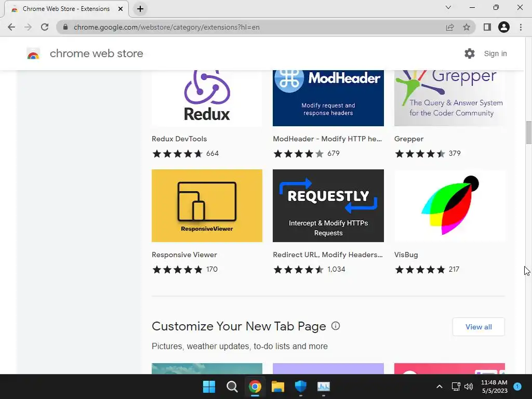Screen dimensions: 532x399
Task: Select the Chrome Web Store - Extensions tab
Action: pos(66,9)
